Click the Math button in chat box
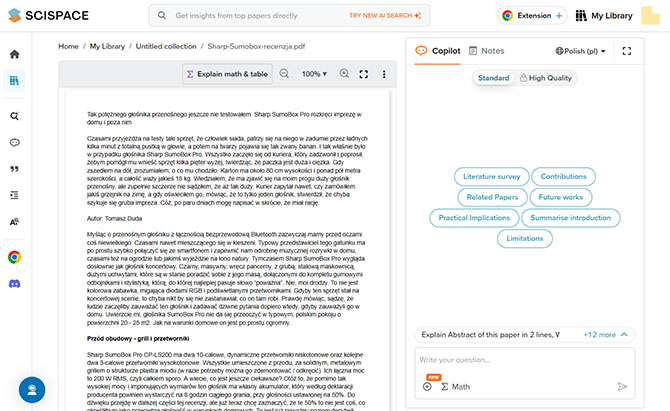The height and width of the screenshot is (411, 670). pyautogui.click(x=455, y=387)
